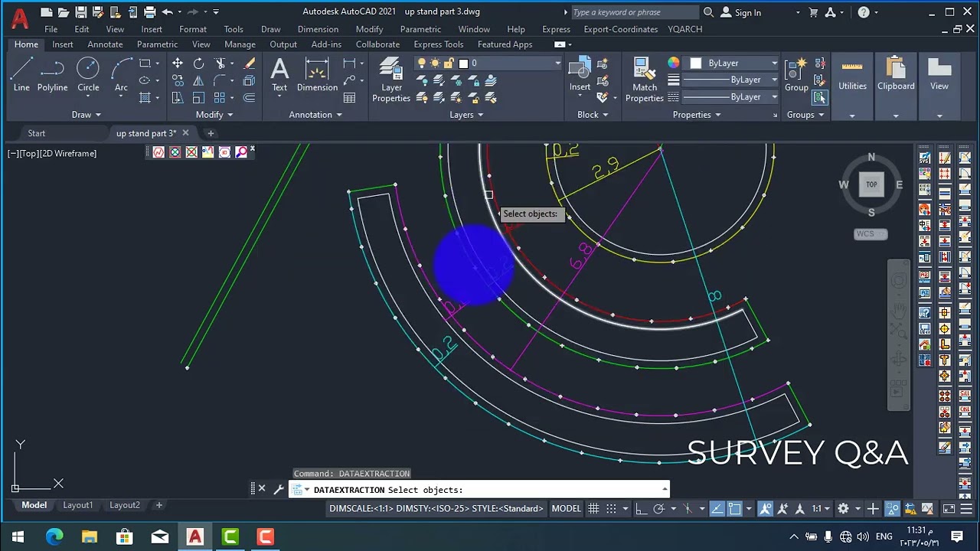Open the Text annotation tool

(279, 74)
